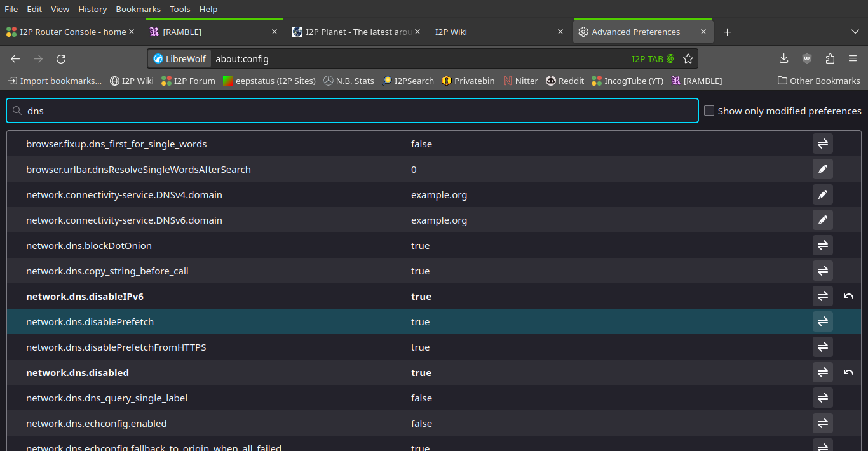The height and width of the screenshot is (451, 868).
Task: Open the downloads panel
Action: pos(783,58)
